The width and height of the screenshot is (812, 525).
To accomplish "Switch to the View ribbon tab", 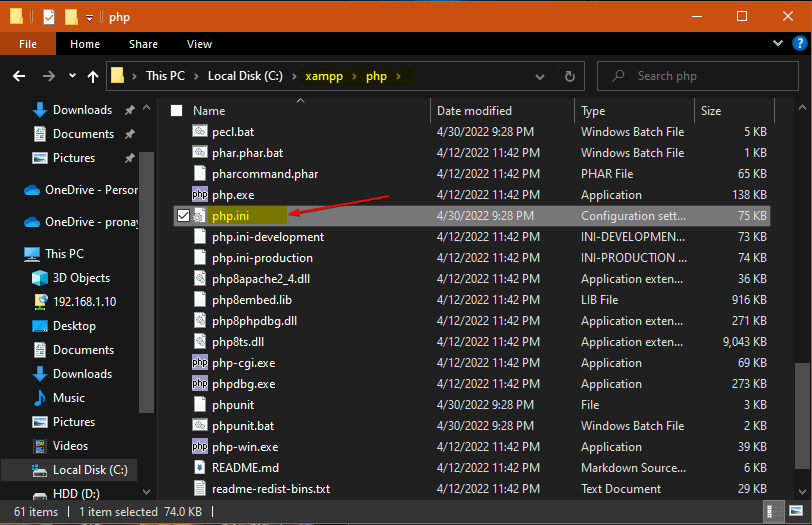I will 199,44.
